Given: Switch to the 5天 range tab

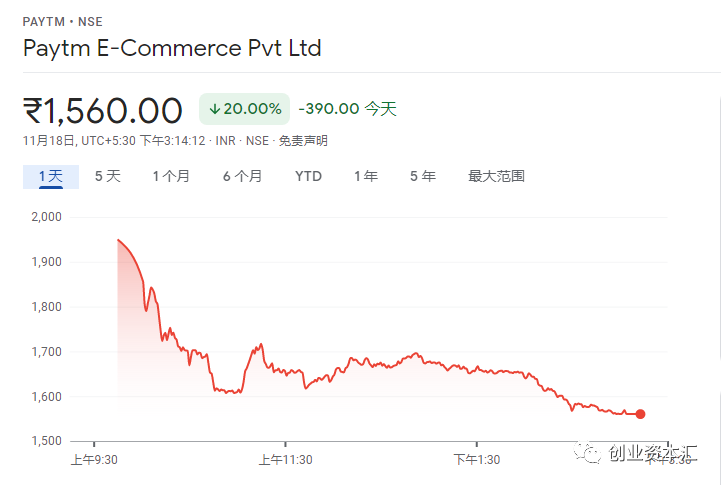Looking at the screenshot, I should pyautogui.click(x=108, y=176).
